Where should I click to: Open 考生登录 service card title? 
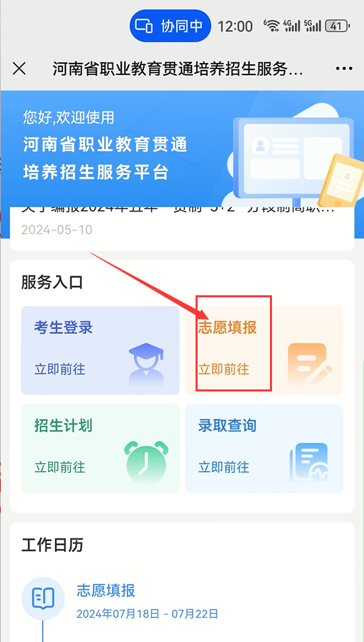click(x=64, y=328)
